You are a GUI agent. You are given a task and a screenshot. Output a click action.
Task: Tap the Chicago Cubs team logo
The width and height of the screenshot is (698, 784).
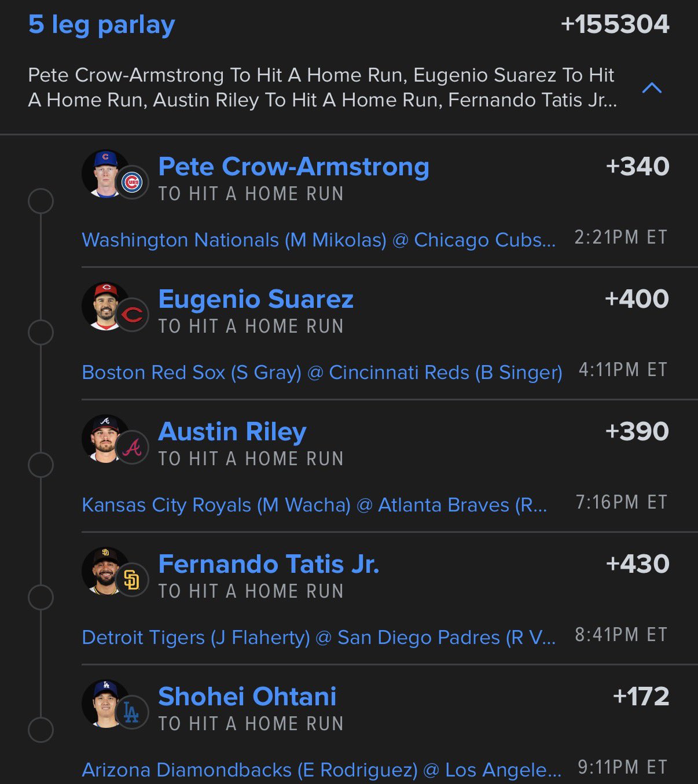point(132,182)
